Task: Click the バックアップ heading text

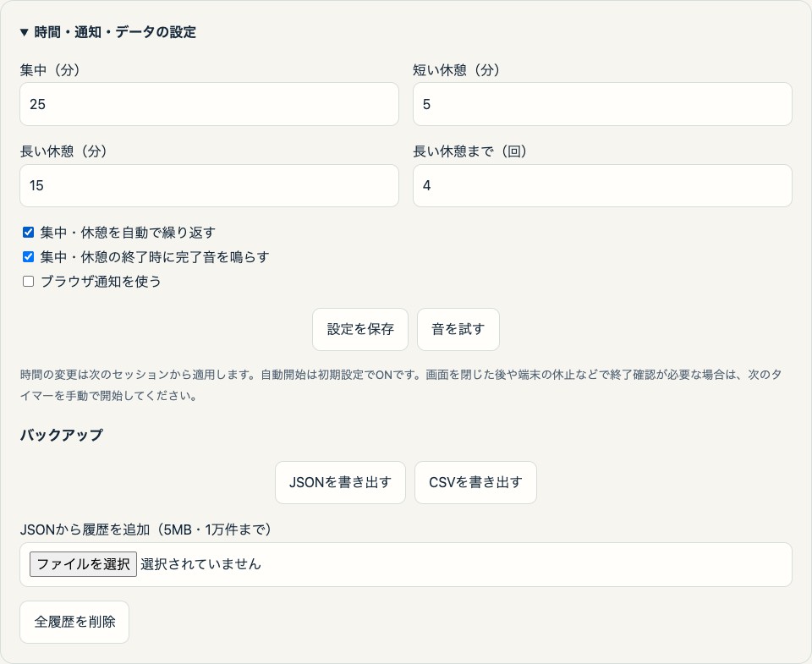Action: pos(61,435)
